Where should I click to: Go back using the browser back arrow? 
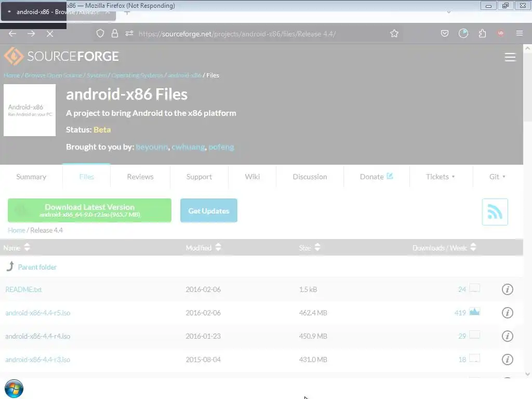pos(12,34)
